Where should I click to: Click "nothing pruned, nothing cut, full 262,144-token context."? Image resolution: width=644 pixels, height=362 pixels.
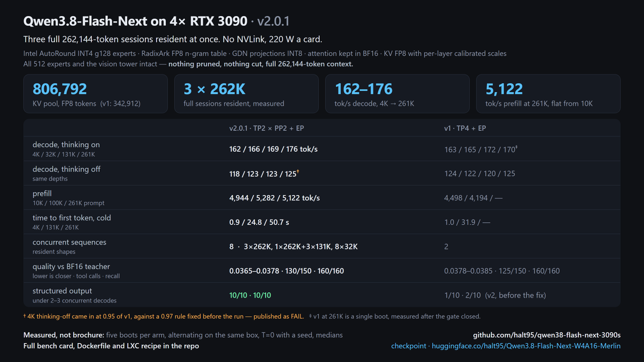pos(261,64)
